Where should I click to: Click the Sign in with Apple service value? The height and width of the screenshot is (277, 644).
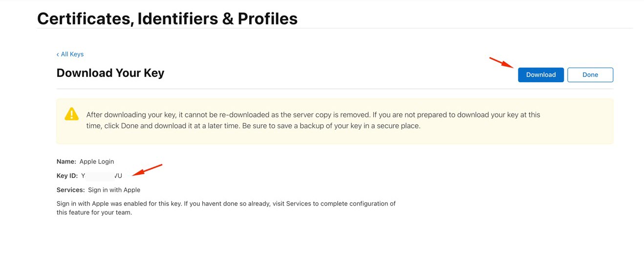coord(114,190)
